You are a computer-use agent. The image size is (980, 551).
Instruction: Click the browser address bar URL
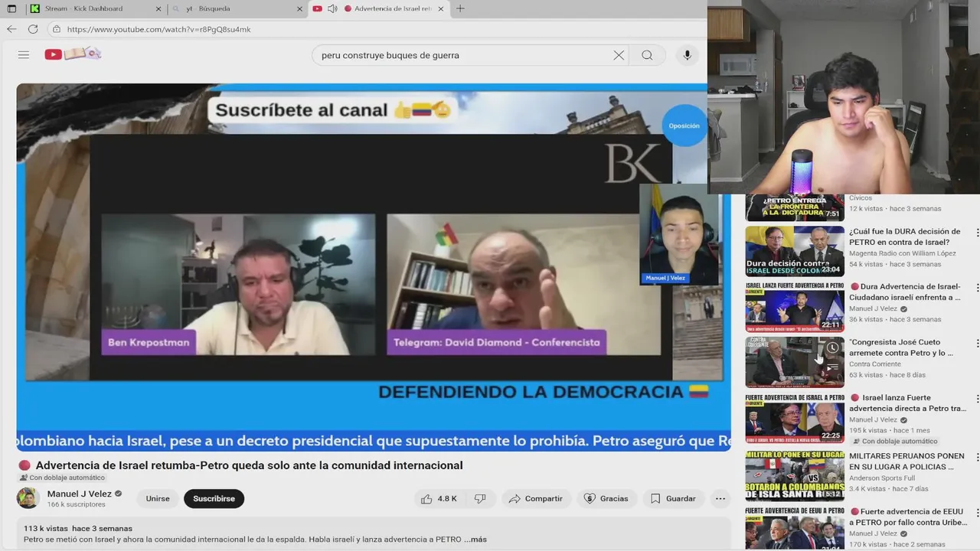pos(159,29)
